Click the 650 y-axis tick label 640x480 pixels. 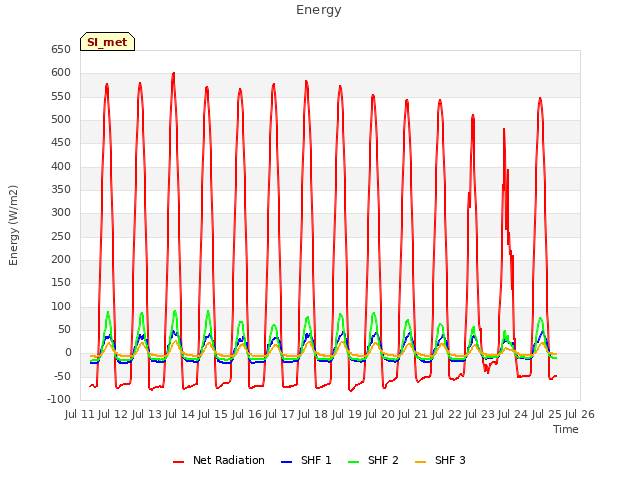pyautogui.click(x=61, y=50)
